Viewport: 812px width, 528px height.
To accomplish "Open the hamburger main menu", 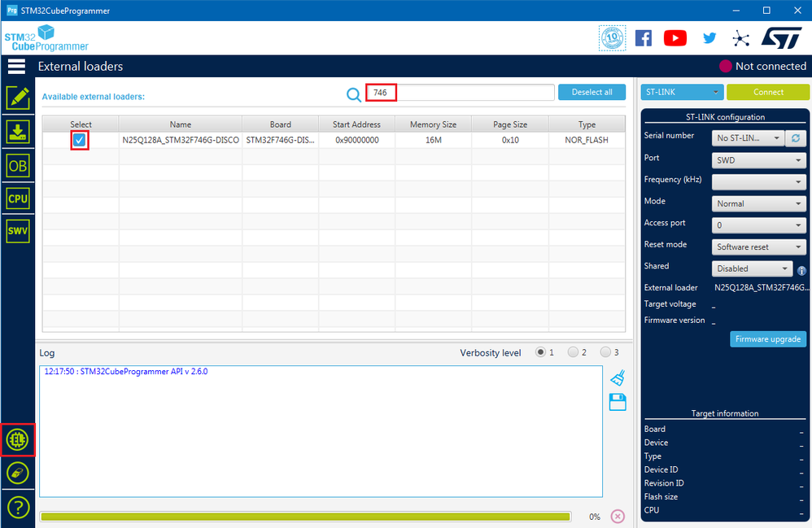I will point(16,66).
